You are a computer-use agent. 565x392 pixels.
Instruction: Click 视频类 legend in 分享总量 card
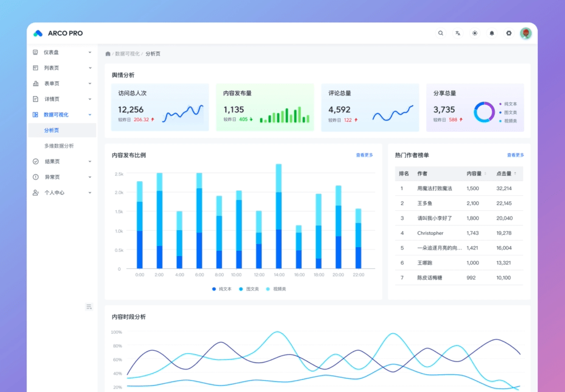508,121
